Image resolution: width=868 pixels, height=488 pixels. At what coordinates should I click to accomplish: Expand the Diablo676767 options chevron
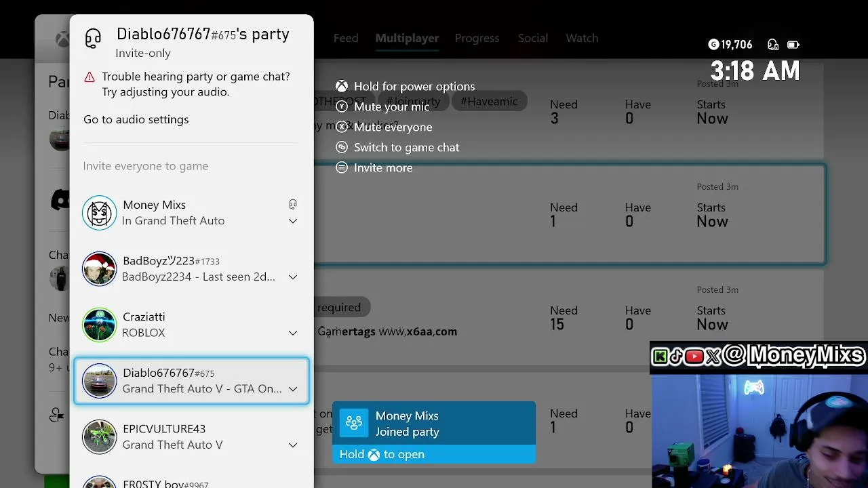pyautogui.click(x=293, y=389)
